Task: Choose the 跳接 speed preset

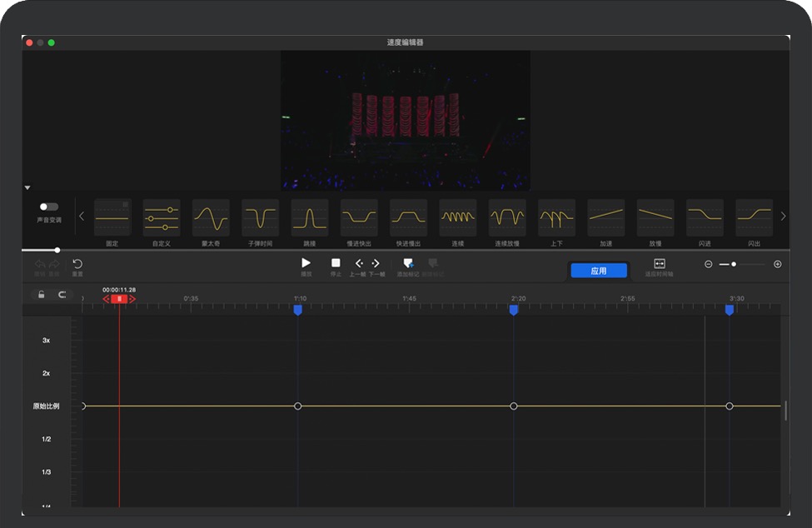Action: (x=310, y=218)
